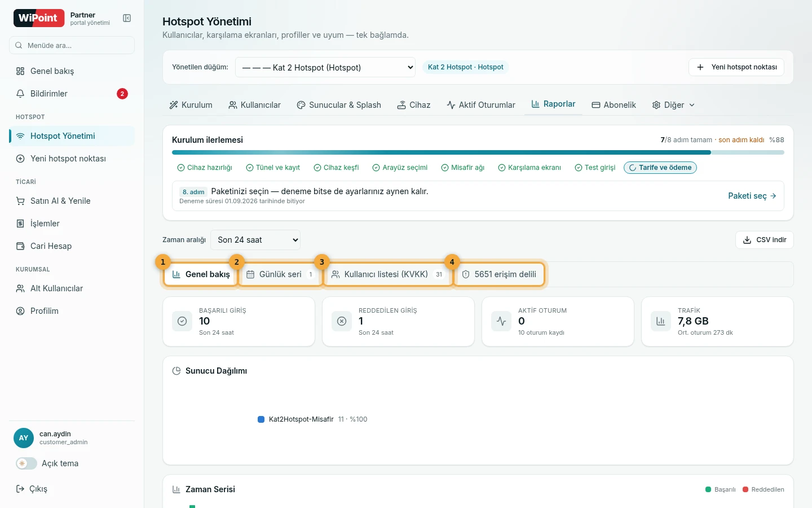
Task: Click the Aktif Oturum pulse icon
Action: (501, 321)
